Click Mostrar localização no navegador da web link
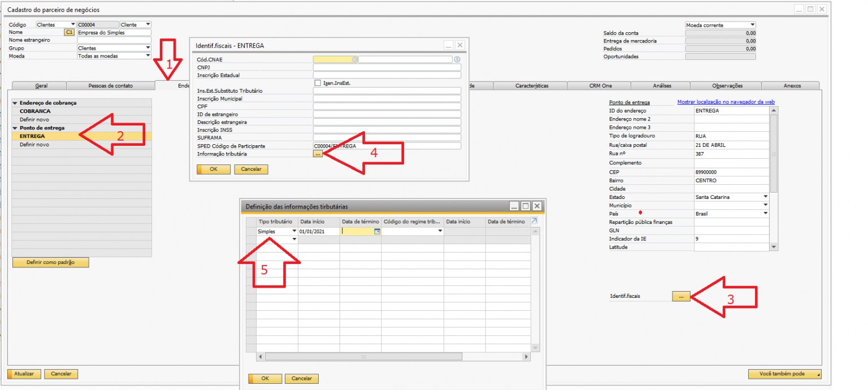 (726, 102)
